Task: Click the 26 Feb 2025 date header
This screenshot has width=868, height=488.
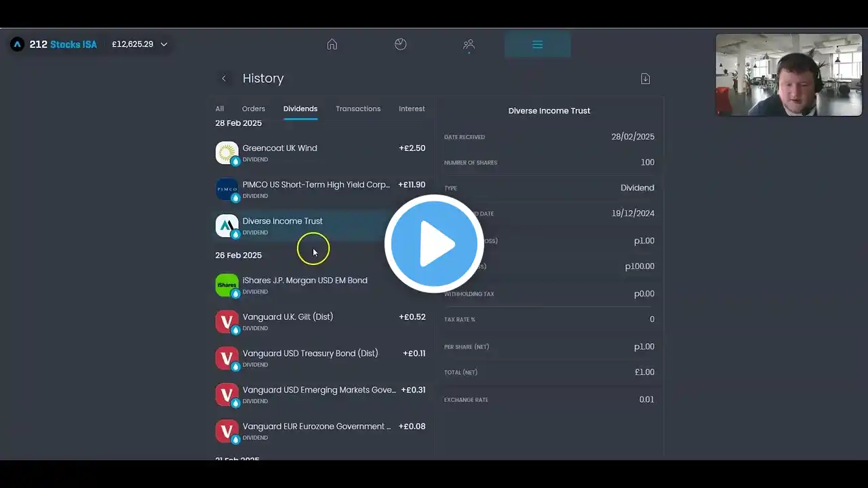Action: point(239,256)
